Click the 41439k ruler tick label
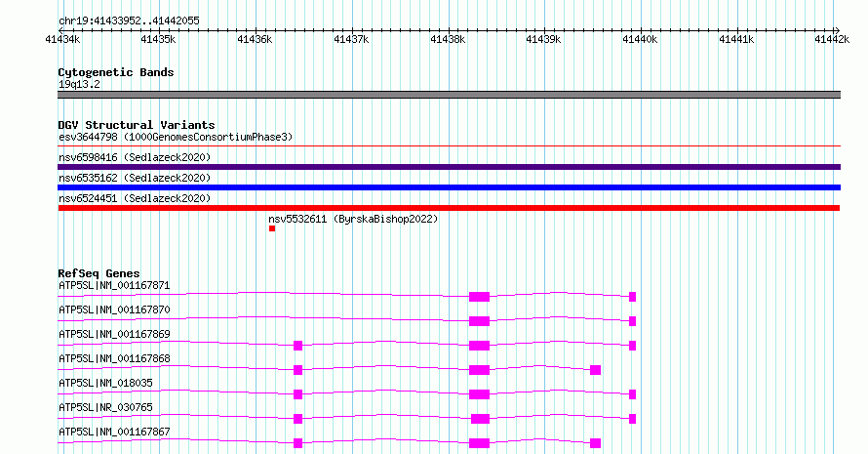Image resolution: width=868 pixels, height=454 pixels. (x=543, y=39)
